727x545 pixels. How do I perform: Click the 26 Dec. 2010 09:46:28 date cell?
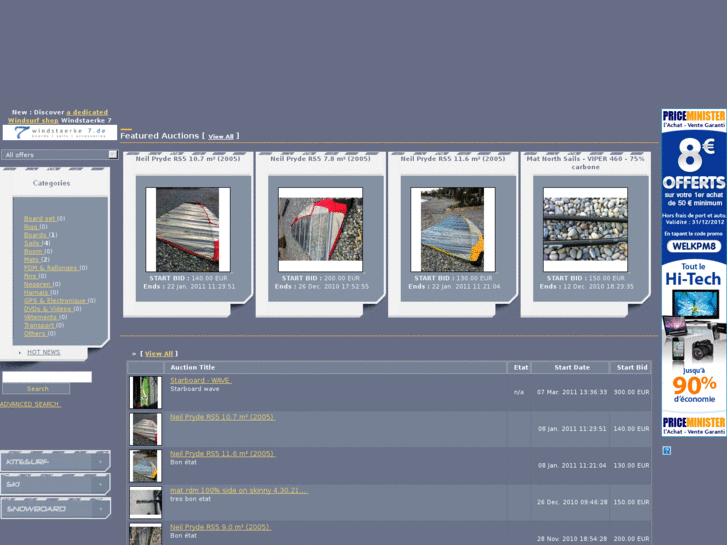pos(572,502)
